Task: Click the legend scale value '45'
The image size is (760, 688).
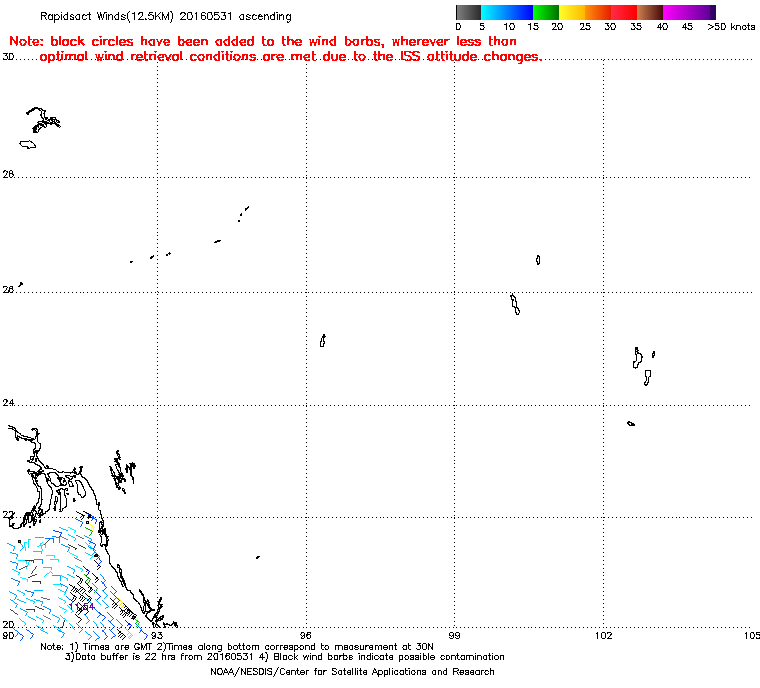Action: coord(687,27)
